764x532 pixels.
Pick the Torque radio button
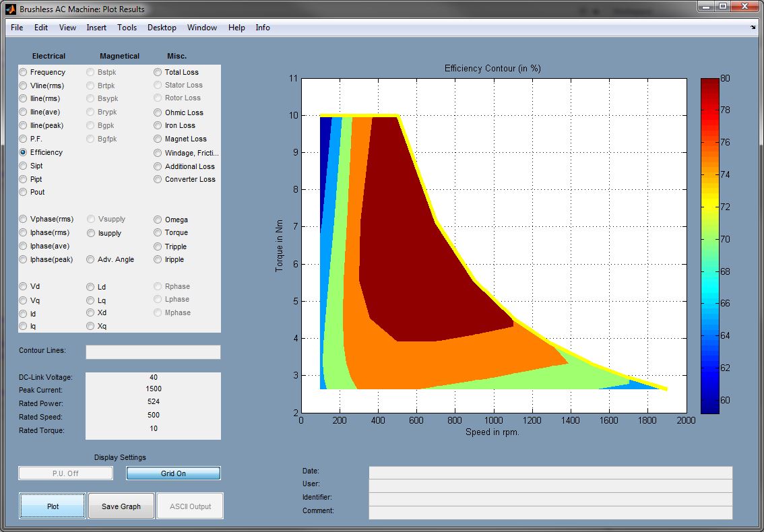(158, 232)
